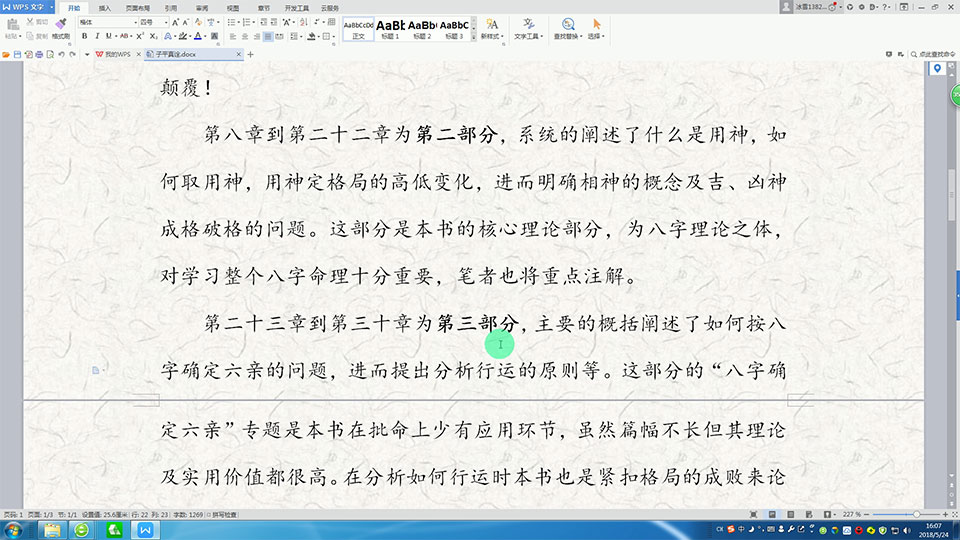This screenshot has width=960, height=540.
Task: Click the decrease indent icon
Action: tap(263, 22)
